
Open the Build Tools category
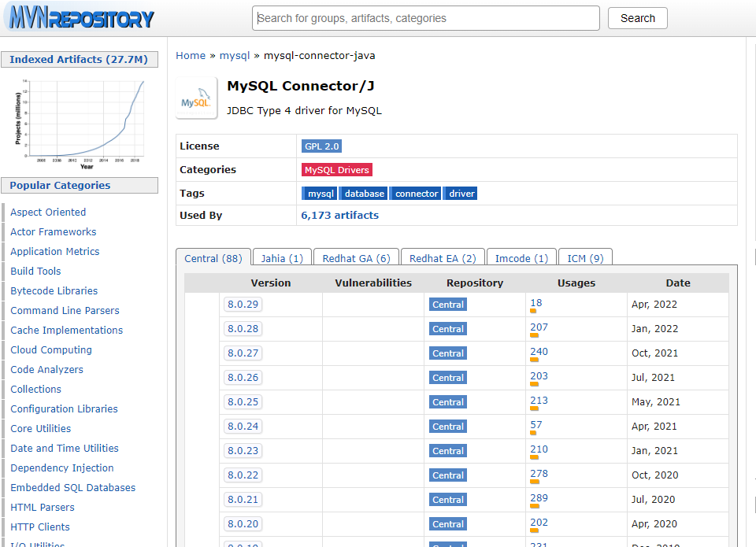click(35, 272)
